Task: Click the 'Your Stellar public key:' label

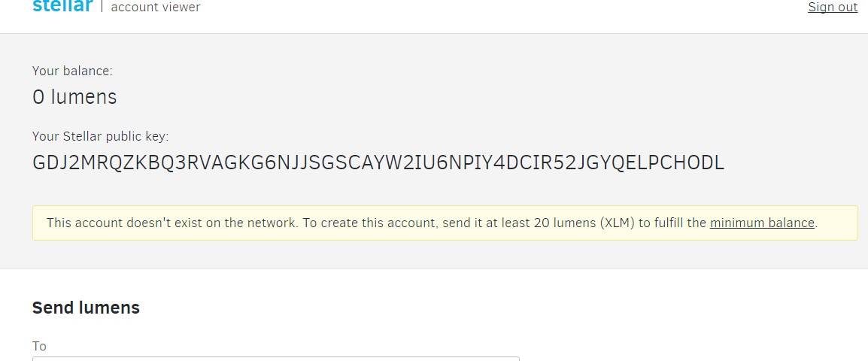Action: pyautogui.click(x=100, y=136)
